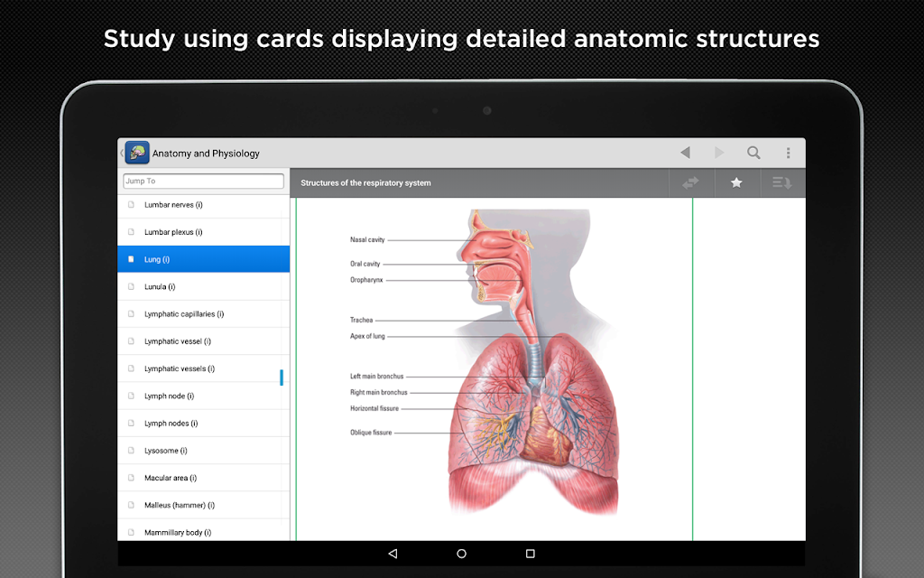
Task: Choose Lymph node (i) from list
Action: pos(169,396)
